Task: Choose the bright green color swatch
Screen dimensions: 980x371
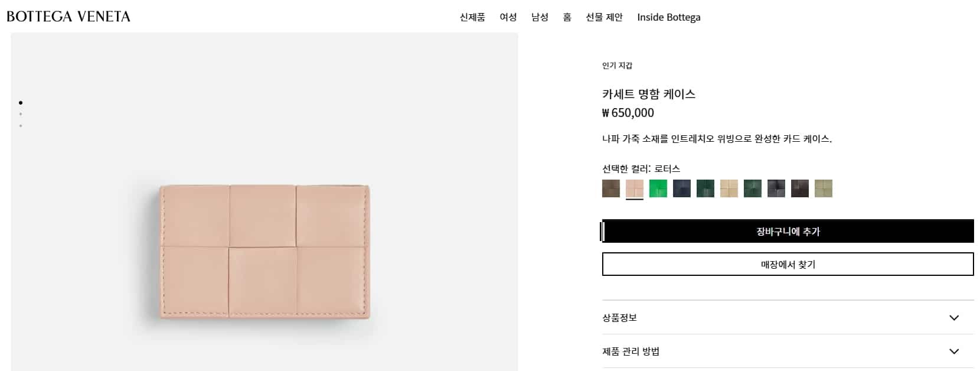Action: [658, 188]
